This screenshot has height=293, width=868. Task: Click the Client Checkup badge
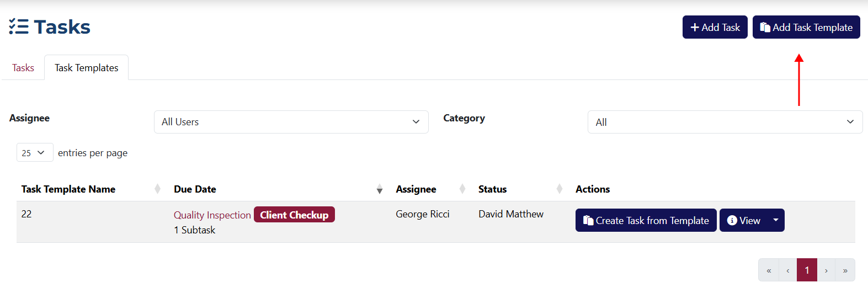coord(294,215)
